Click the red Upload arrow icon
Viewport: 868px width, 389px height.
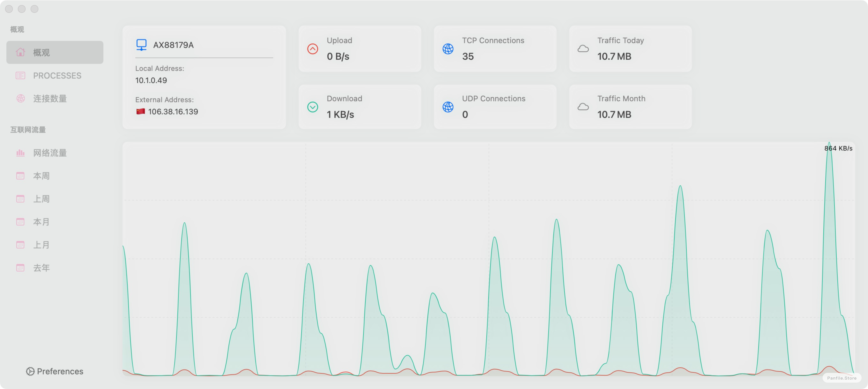coord(312,49)
